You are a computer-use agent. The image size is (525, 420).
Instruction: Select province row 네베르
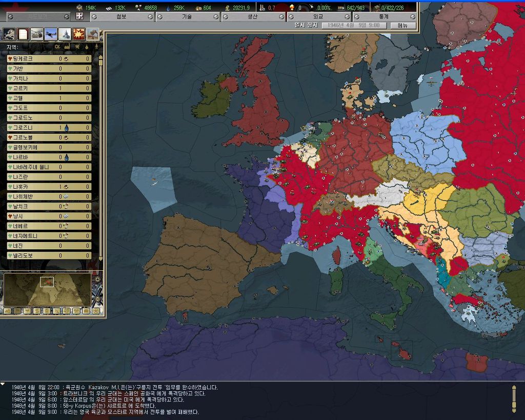49,226
